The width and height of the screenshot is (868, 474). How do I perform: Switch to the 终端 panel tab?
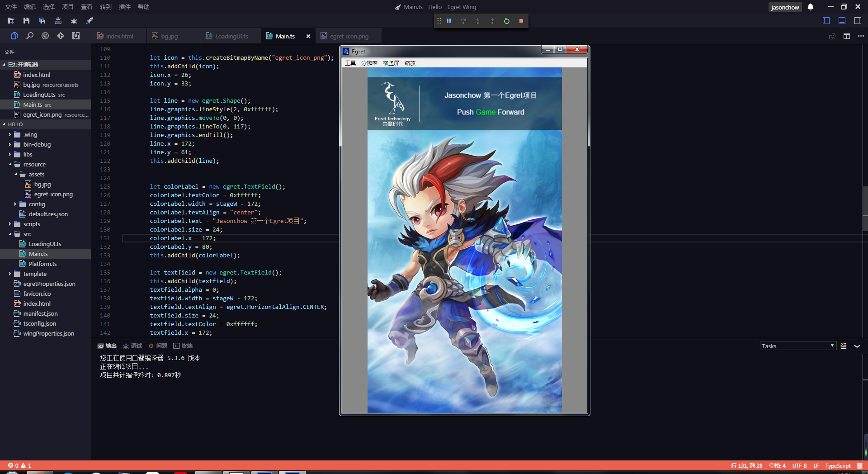click(x=183, y=346)
